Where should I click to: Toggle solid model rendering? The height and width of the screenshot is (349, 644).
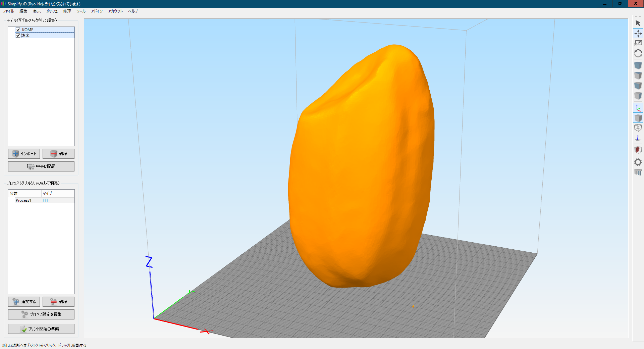pos(638,118)
